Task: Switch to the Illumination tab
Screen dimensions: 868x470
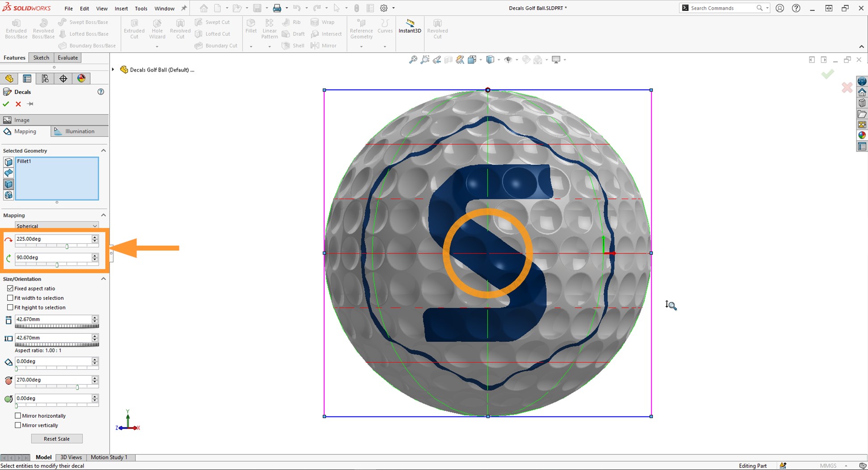Action: pos(79,131)
